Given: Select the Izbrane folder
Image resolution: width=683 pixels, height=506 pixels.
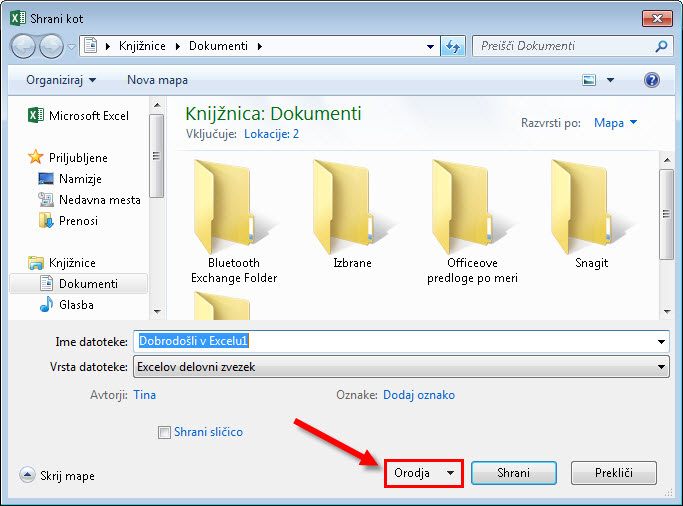Looking at the screenshot, I should tap(352, 214).
